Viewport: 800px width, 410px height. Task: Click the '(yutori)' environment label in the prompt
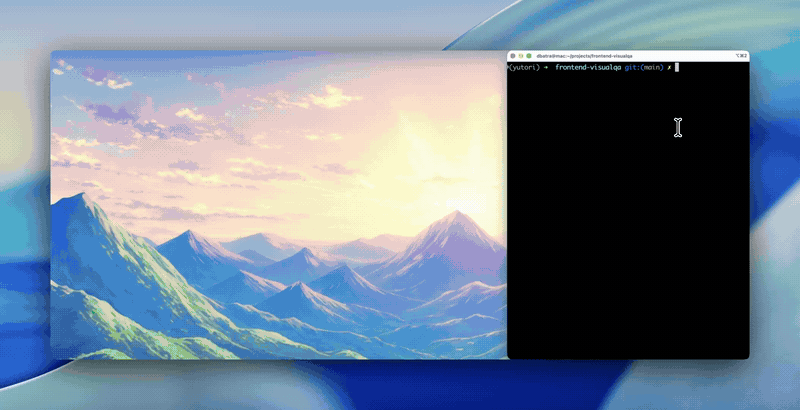(524, 67)
